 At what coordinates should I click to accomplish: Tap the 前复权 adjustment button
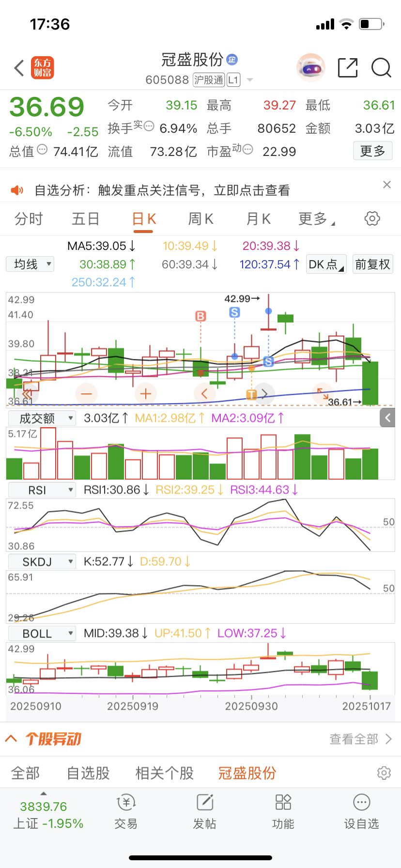click(372, 264)
